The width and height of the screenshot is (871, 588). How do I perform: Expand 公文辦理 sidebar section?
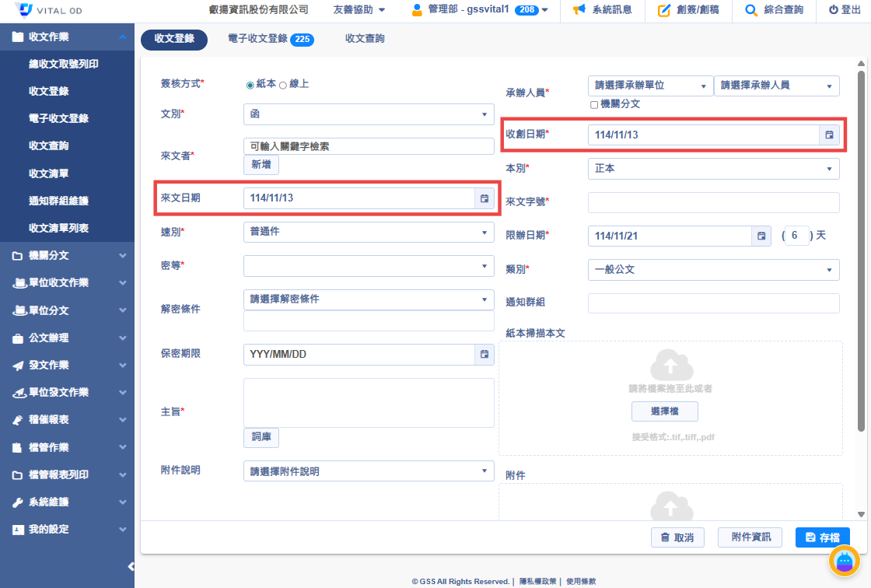67,338
